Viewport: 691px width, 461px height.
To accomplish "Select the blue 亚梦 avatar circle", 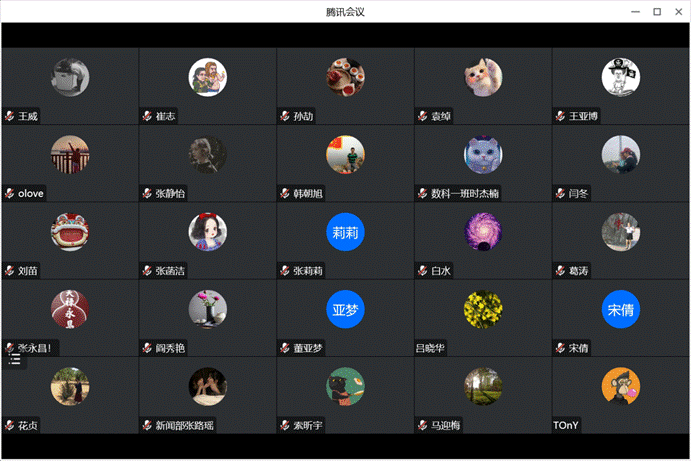I will (345, 309).
